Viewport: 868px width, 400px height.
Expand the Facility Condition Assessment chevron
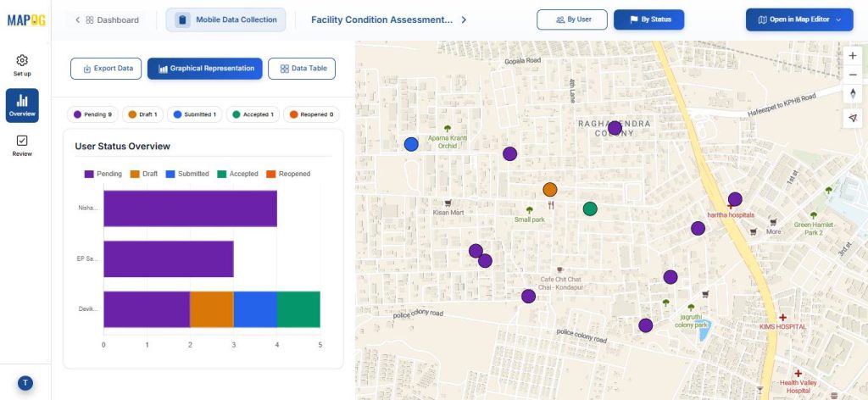click(464, 19)
